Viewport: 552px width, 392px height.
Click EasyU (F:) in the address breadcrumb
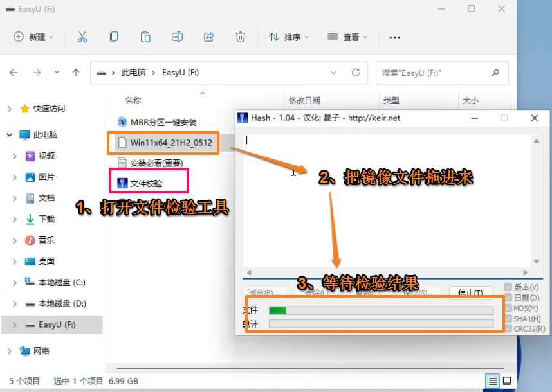click(180, 73)
